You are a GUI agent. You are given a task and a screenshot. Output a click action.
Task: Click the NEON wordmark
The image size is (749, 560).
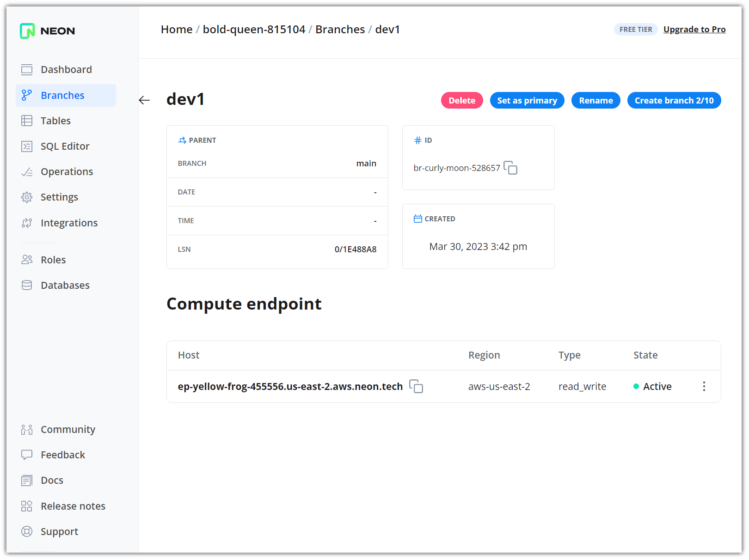click(58, 31)
